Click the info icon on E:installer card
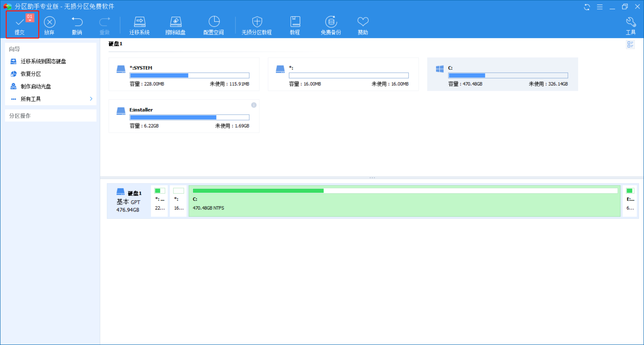 point(254,105)
